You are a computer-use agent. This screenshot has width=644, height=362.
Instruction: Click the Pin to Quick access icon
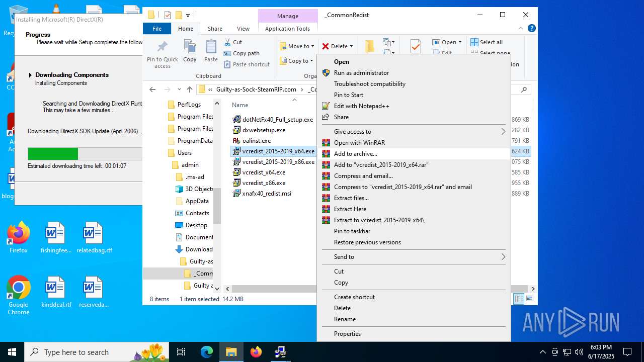click(162, 54)
